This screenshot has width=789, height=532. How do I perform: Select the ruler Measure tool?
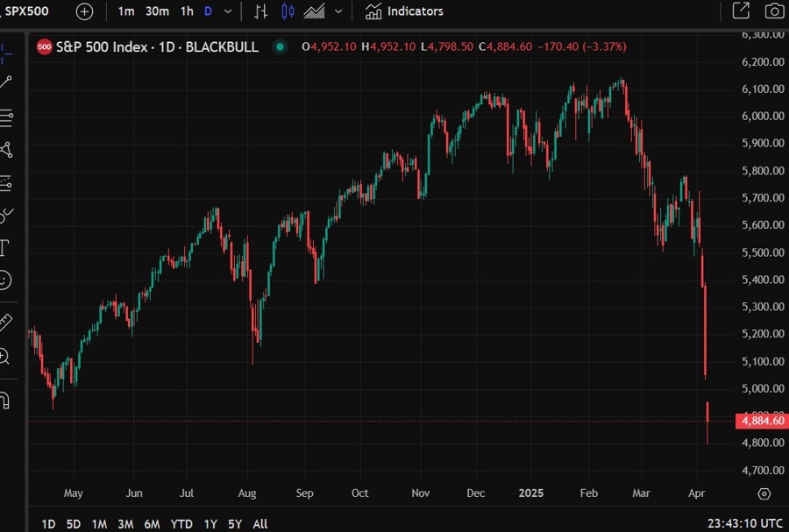tap(5, 323)
